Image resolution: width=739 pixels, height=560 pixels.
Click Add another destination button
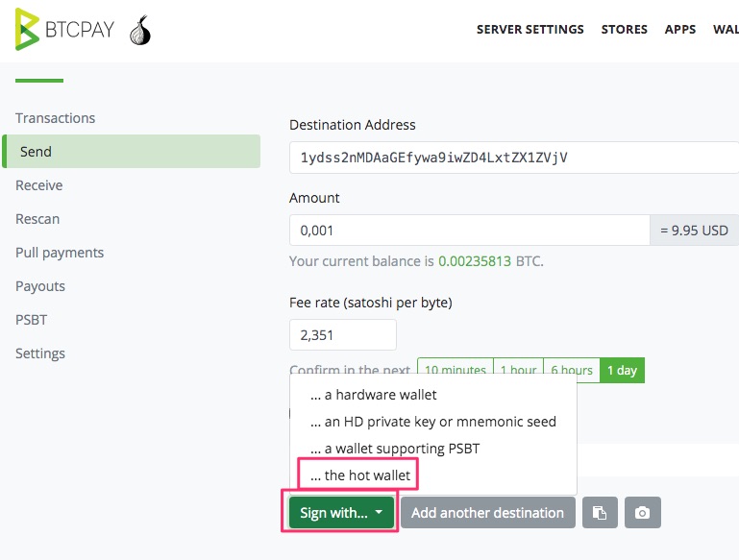click(488, 512)
